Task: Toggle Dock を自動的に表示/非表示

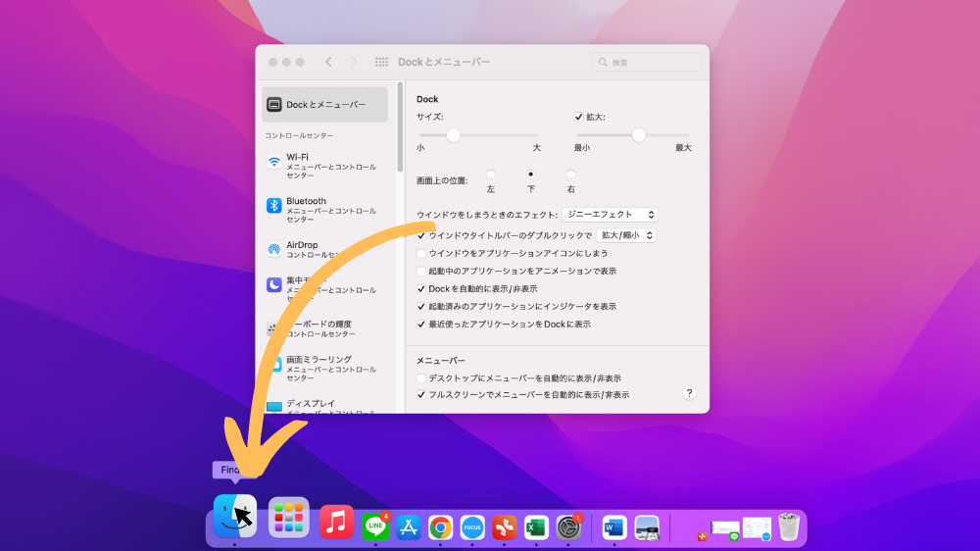Action: point(421,289)
